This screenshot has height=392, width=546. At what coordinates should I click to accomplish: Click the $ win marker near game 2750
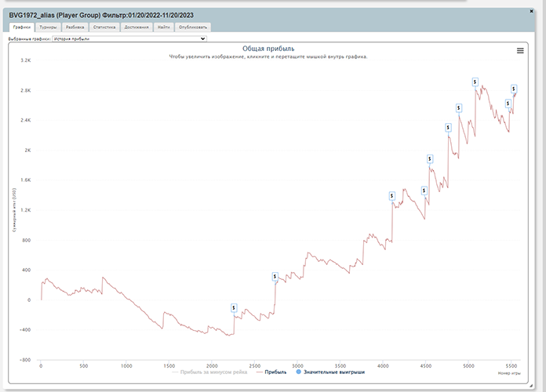coord(275,277)
